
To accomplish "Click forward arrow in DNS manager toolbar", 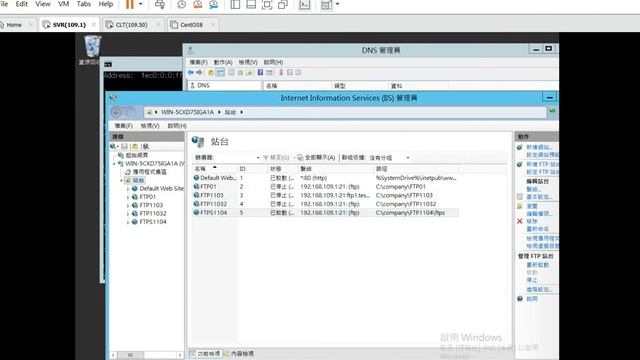I will [x=199, y=73].
